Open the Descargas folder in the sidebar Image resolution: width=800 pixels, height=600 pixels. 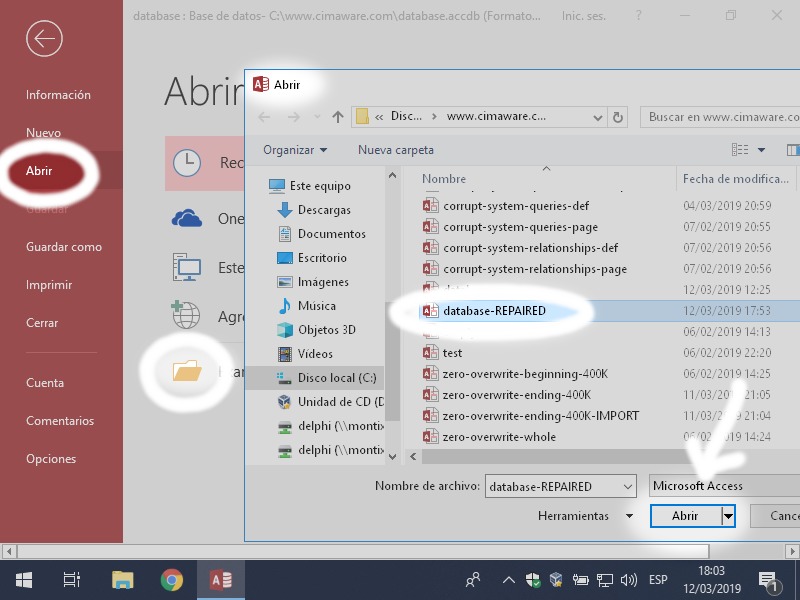323,210
